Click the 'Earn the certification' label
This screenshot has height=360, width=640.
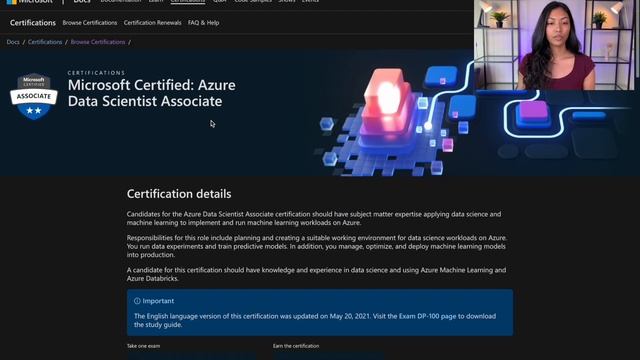(296, 346)
